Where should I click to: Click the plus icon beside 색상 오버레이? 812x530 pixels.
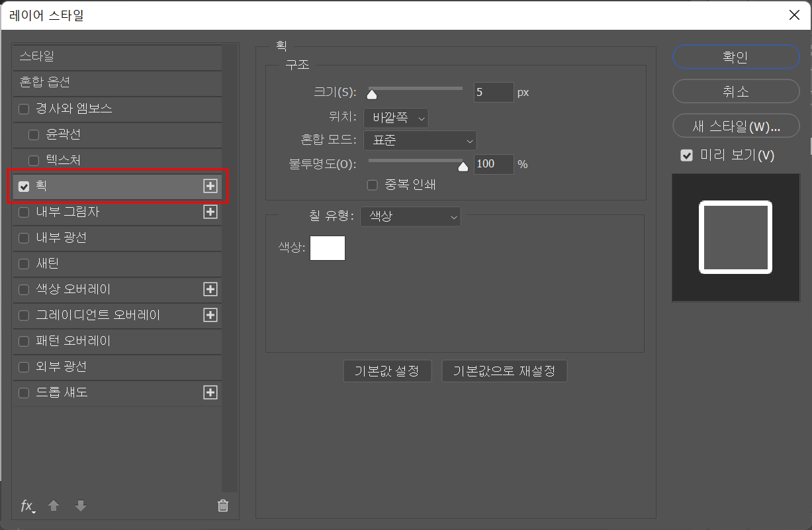pos(210,289)
